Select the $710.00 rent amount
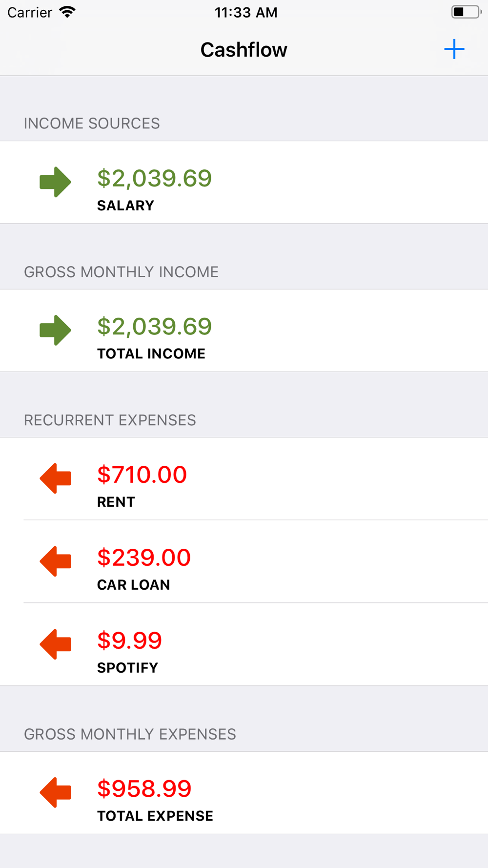Screen dimensions: 488x868 (x=142, y=475)
